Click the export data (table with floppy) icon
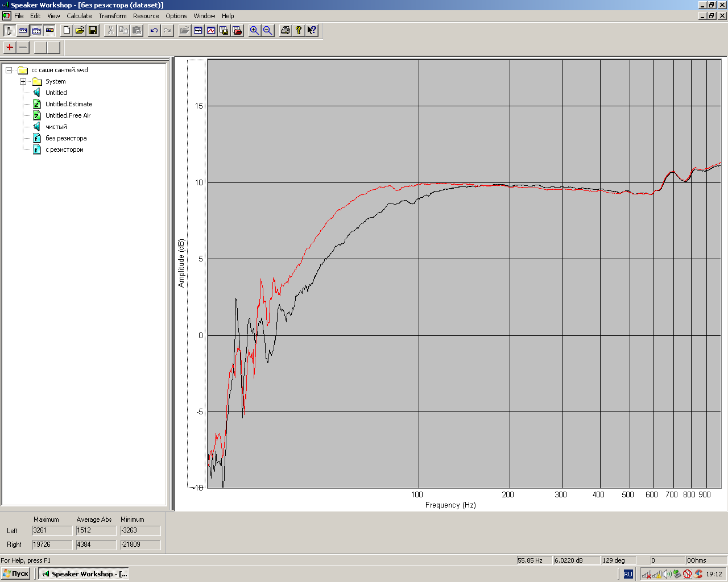Screen dimensions: 728x582 click(224, 30)
